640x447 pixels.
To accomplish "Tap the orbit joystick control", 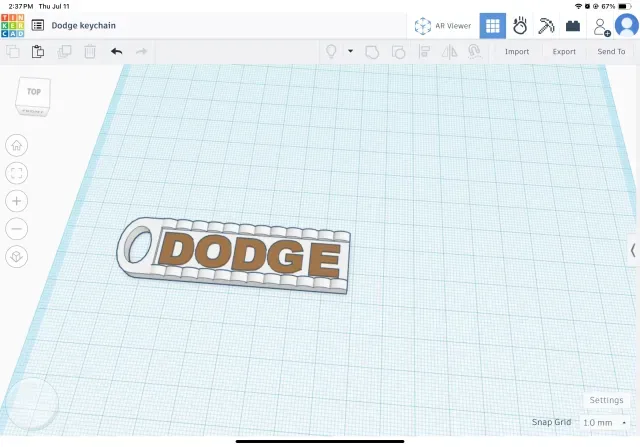I will 32,404.
